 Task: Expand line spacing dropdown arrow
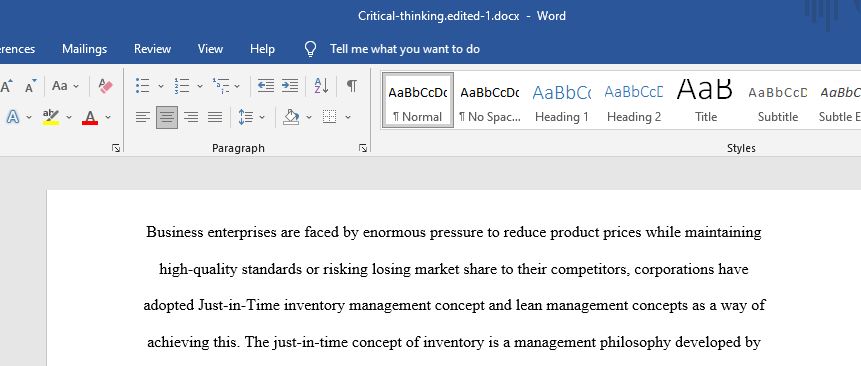(x=262, y=117)
